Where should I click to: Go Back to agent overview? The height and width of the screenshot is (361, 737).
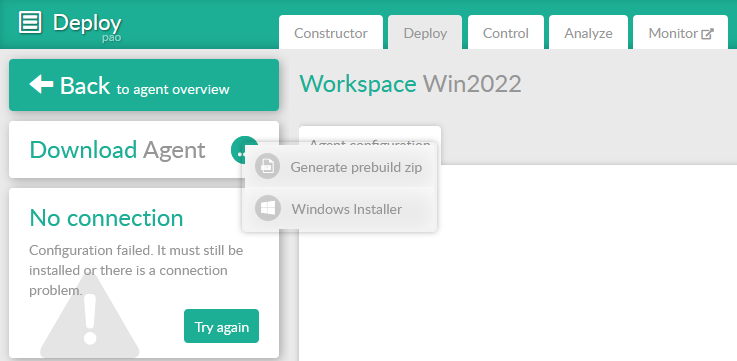point(144,85)
